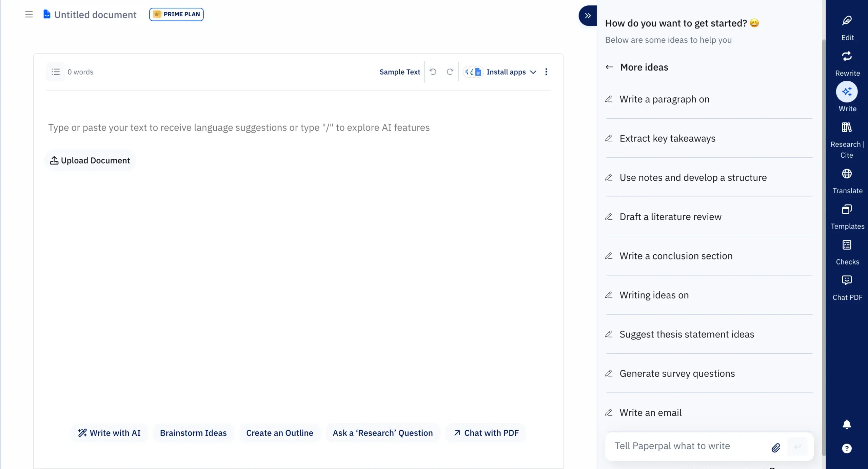
Task: Open the Chat PDF tool
Action: pyautogui.click(x=847, y=288)
